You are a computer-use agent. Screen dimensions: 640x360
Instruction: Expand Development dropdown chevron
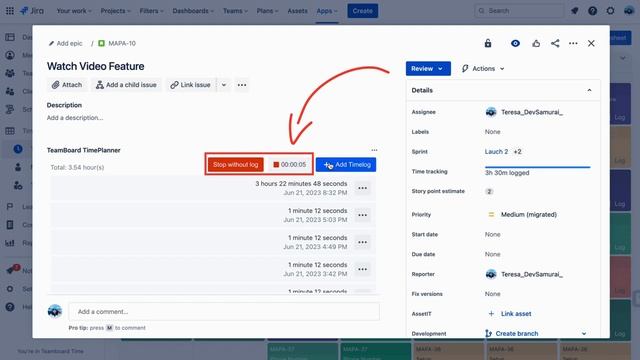coord(584,333)
